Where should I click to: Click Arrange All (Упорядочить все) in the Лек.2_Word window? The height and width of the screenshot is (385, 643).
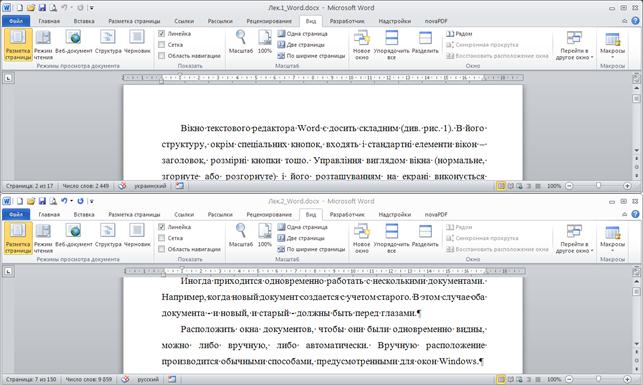(392, 238)
